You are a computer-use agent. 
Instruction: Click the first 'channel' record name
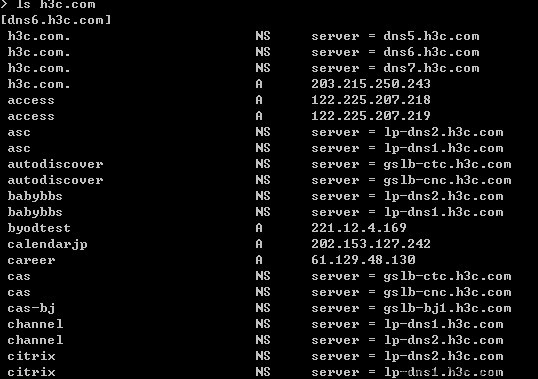click(x=35, y=324)
